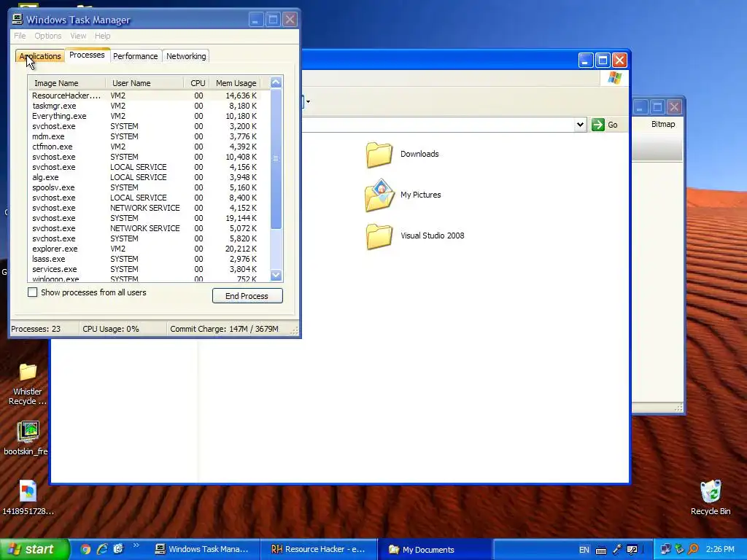Select svchost.exe using 5,072 K
This screenshot has width=747, height=560.
(145, 228)
